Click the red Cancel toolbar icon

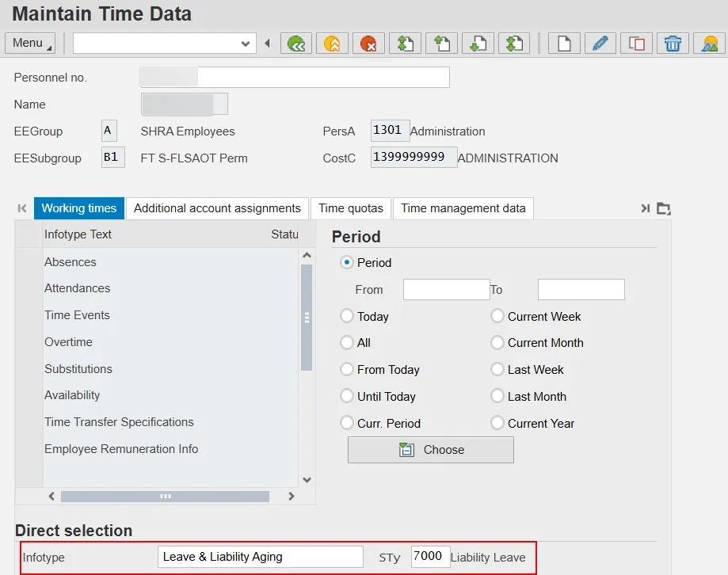pyautogui.click(x=368, y=44)
